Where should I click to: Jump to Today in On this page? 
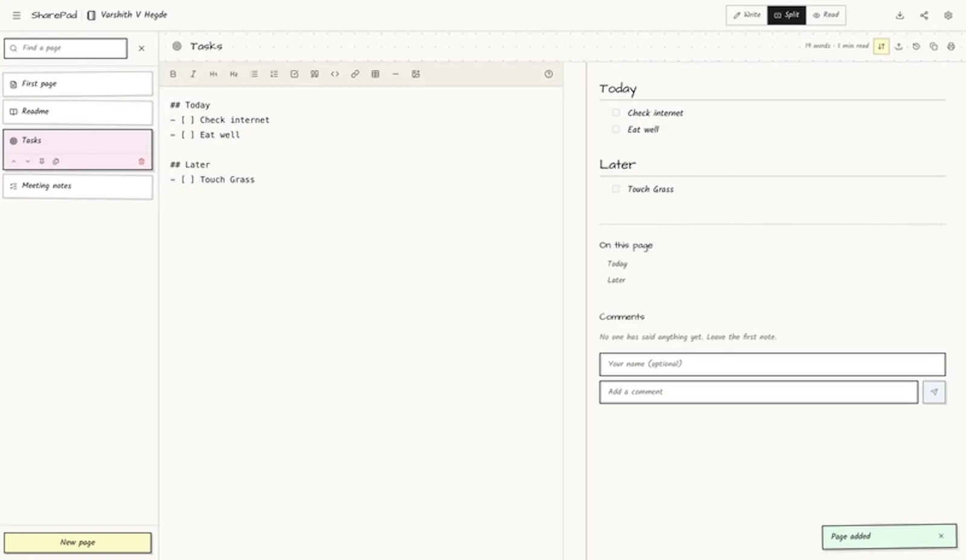coord(617,264)
